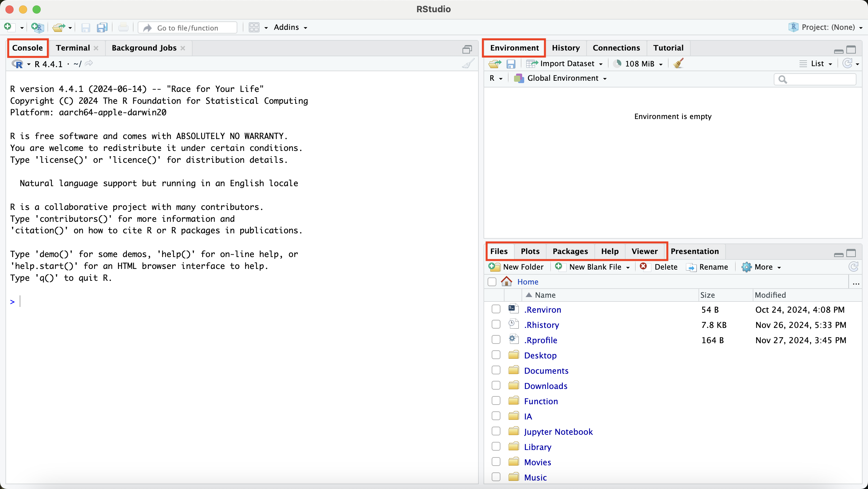The image size is (868, 489).
Task: Click the Workspace panes grid icon
Action: click(x=254, y=27)
